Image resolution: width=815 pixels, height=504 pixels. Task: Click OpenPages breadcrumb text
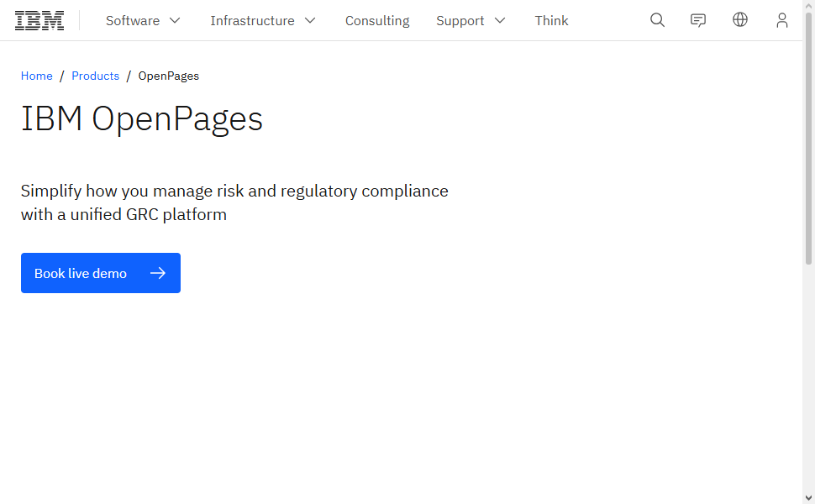click(168, 76)
